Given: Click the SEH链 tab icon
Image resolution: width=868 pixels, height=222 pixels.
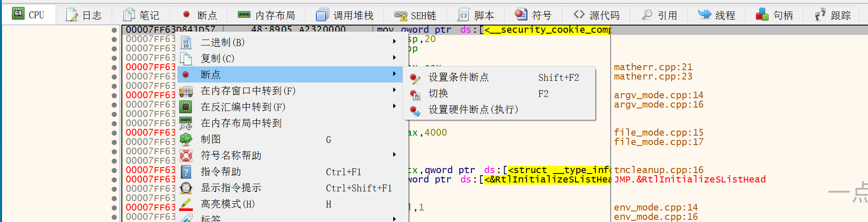Looking at the screenshot, I should pyautogui.click(x=400, y=16).
